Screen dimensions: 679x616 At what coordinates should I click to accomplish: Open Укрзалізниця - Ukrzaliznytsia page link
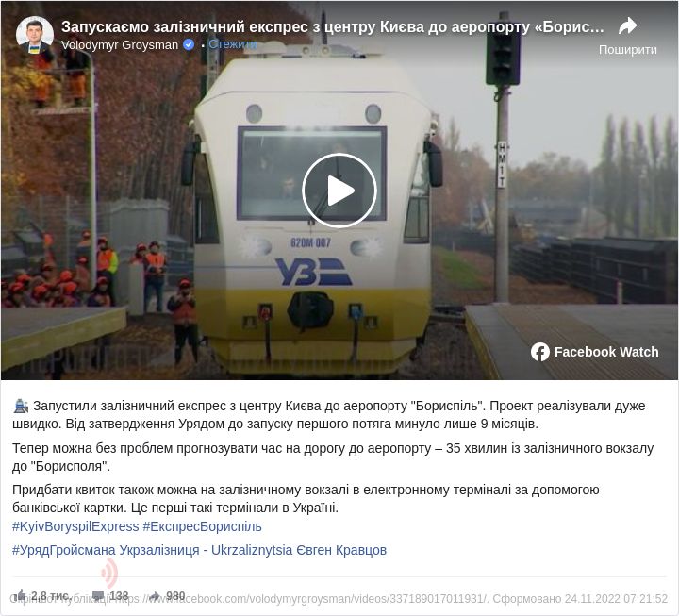(x=207, y=550)
